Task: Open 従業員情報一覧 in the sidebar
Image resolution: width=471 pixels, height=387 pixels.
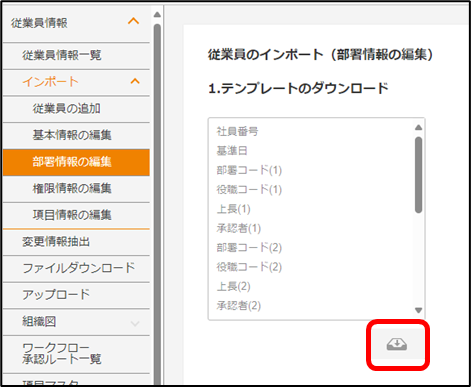Action: [76, 56]
